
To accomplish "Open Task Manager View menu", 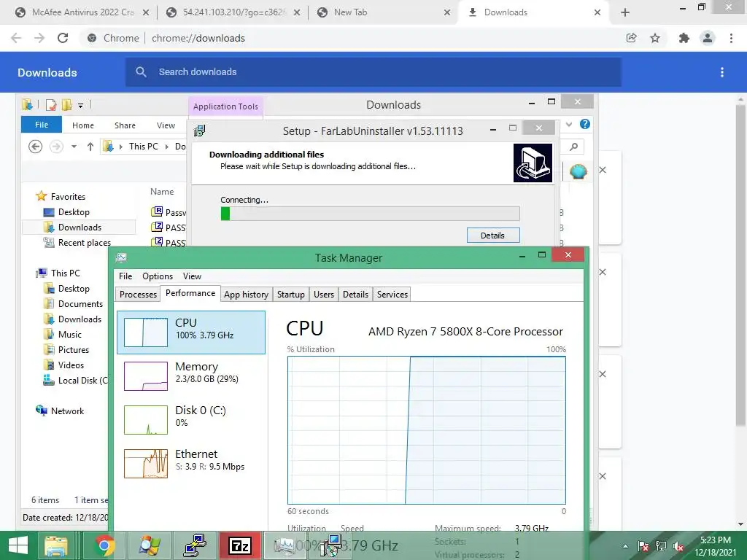I will pyautogui.click(x=192, y=276).
